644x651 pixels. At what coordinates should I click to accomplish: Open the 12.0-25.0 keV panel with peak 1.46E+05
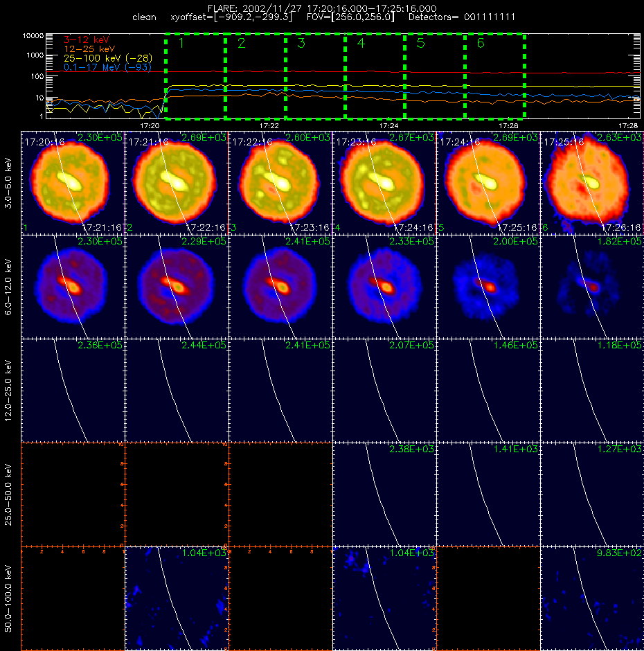(x=488, y=391)
